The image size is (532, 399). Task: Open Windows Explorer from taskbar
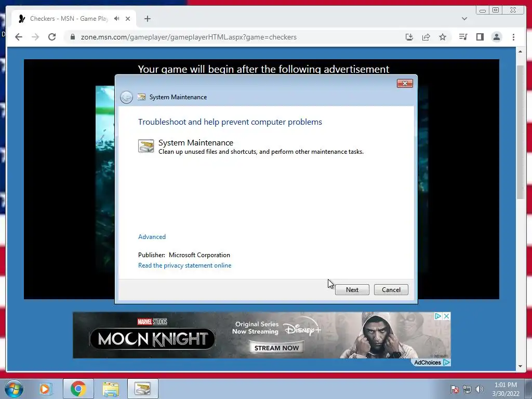(x=111, y=389)
